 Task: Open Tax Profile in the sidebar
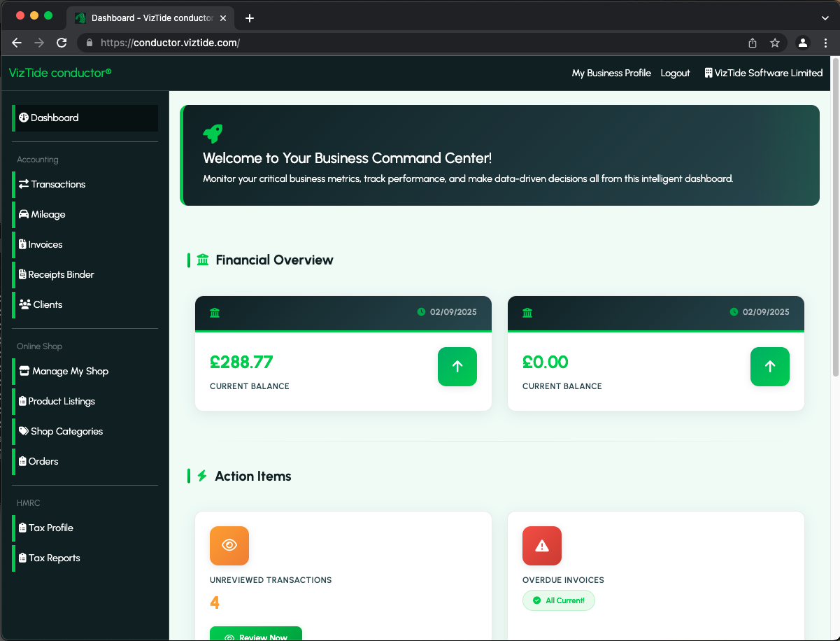85,528
